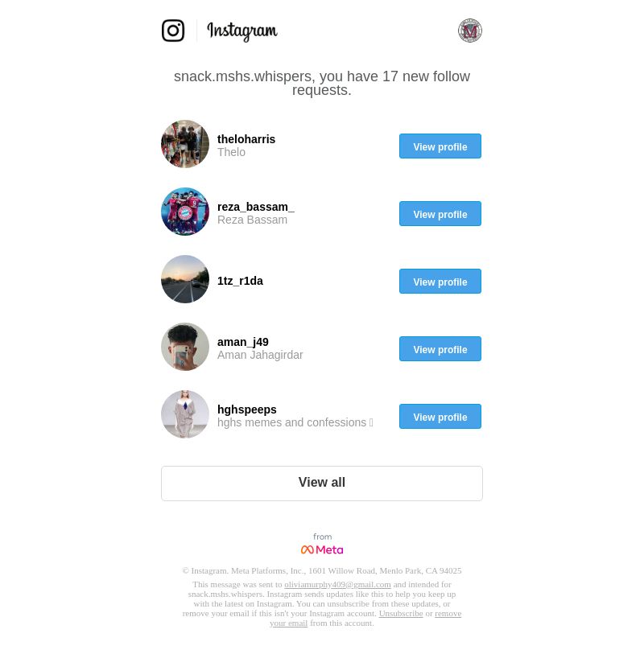View profile of theloharris
This screenshot has width=644, height=646.
point(440,146)
